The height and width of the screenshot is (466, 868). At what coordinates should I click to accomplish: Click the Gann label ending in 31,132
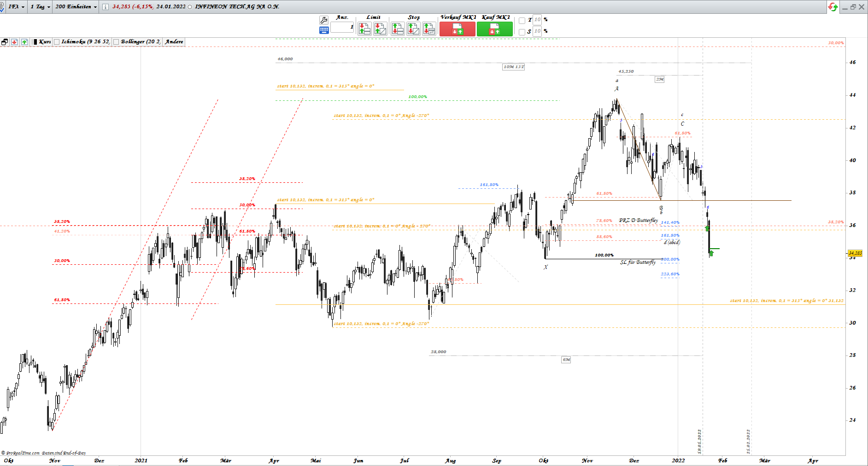click(787, 301)
